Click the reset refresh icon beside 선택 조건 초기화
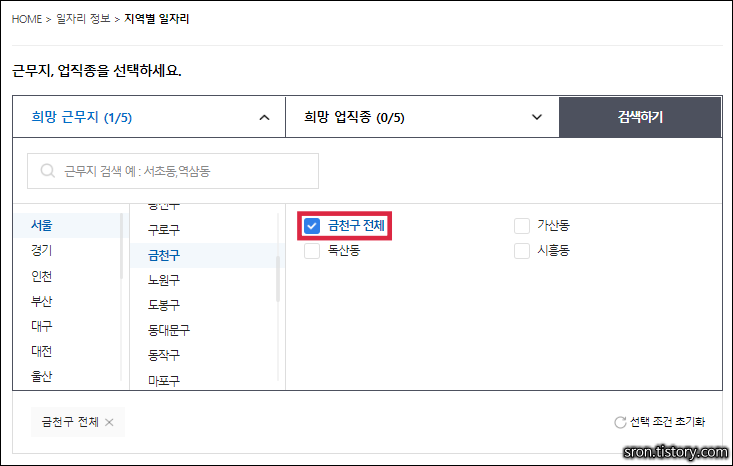 point(620,423)
